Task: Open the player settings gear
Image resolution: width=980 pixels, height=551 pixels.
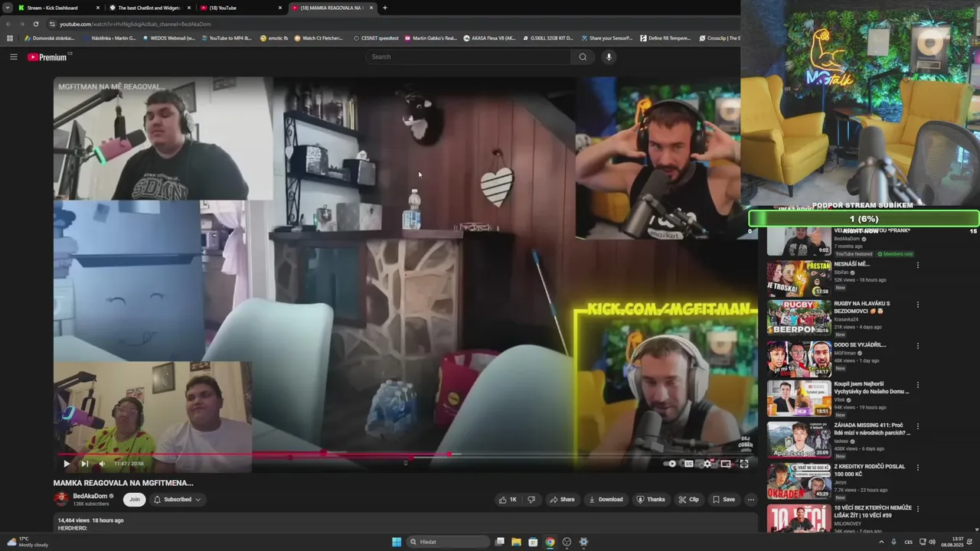Action: click(x=707, y=463)
